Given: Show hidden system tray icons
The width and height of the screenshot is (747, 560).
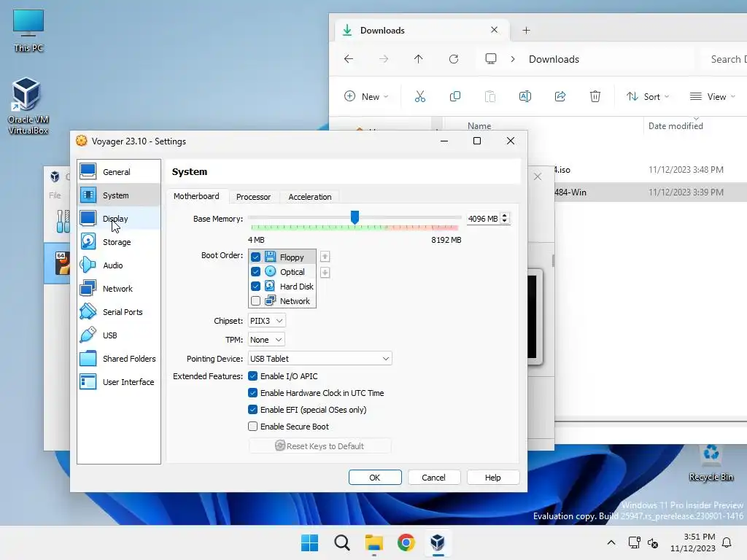Looking at the screenshot, I should click(x=611, y=542).
